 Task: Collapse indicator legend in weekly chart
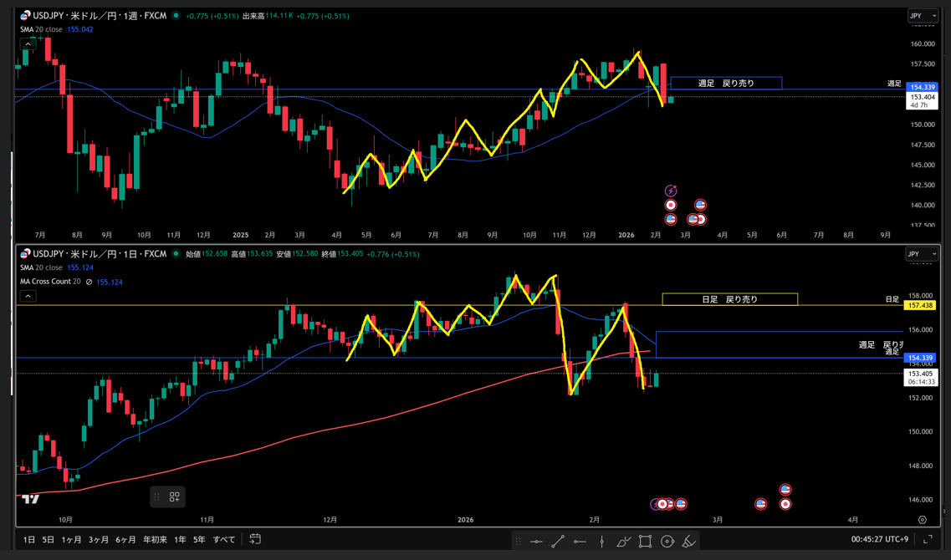(28, 44)
